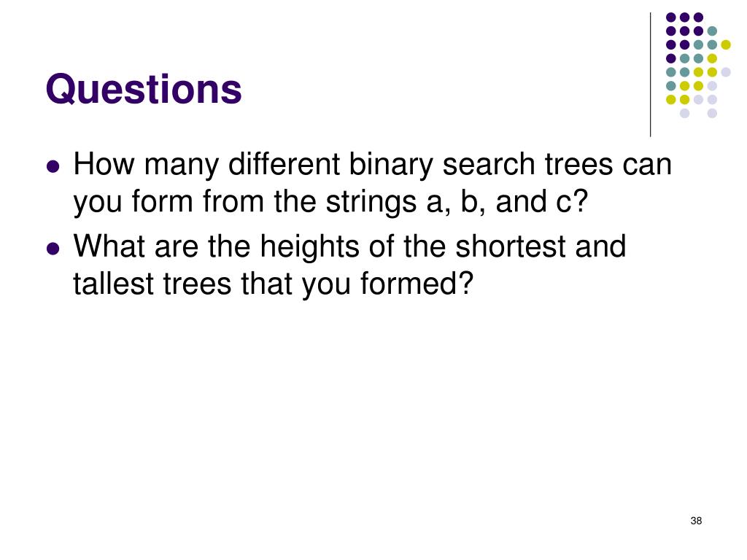Click the word 'How' starting first bullet
Image resolution: width=747 pixels, height=560 pixels.
pyautogui.click(x=104, y=164)
